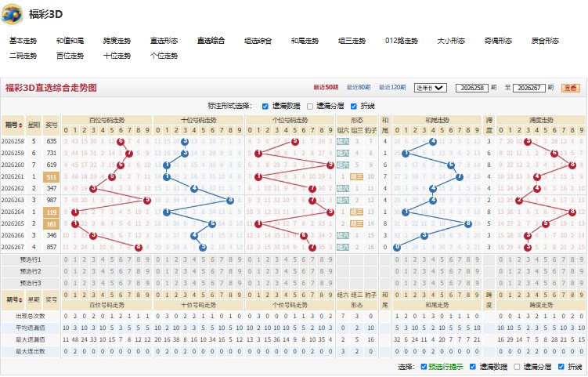Toggle the bottom 折线 checkbox
This screenshot has width=588, height=377.
561,367
